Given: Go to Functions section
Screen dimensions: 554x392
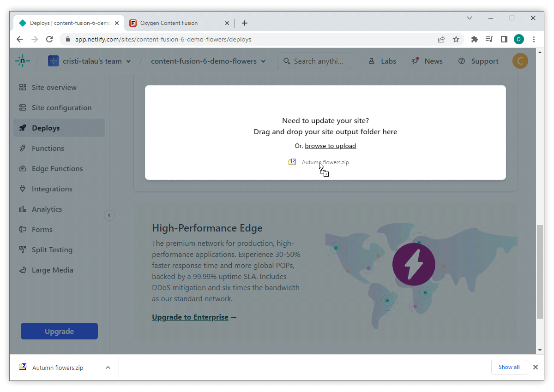Looking at the screenshot, I should pyautogui.click(x=59, y=148).
